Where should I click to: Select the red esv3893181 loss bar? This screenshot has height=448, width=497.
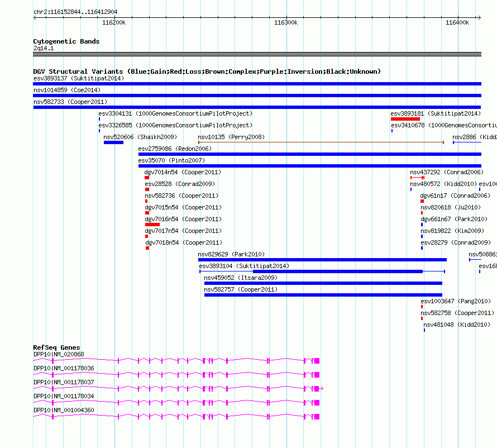[x=405, y=119]
